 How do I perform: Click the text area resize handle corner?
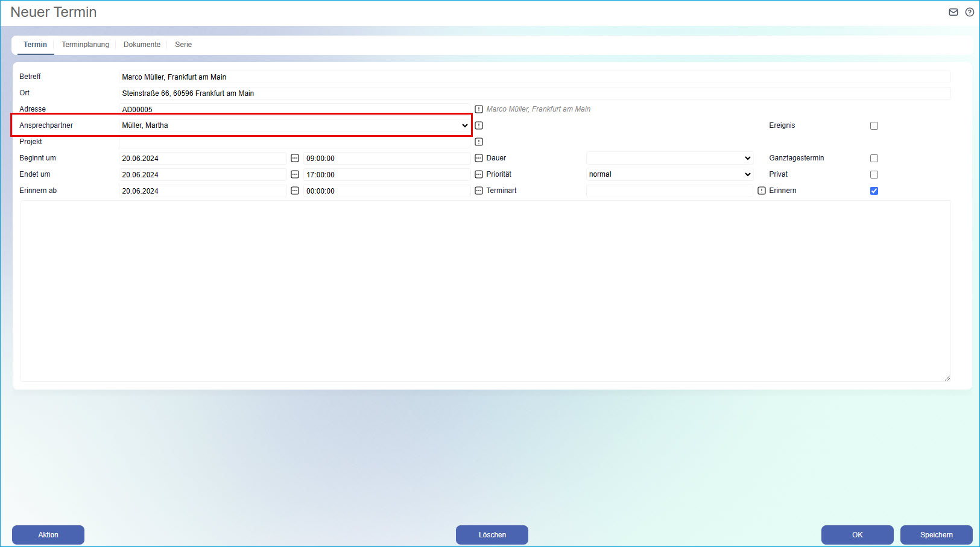click(x=947, y=378)
